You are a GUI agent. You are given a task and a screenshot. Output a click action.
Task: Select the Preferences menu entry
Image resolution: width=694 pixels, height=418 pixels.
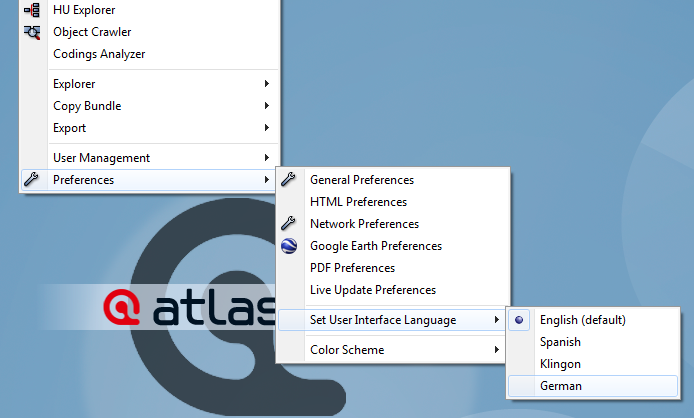pos(150,180)
